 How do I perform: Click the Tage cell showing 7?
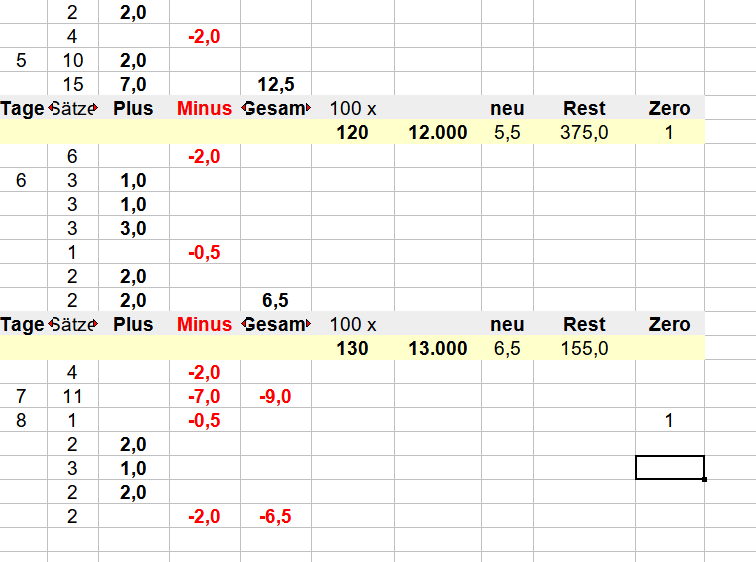coord(23,396)
